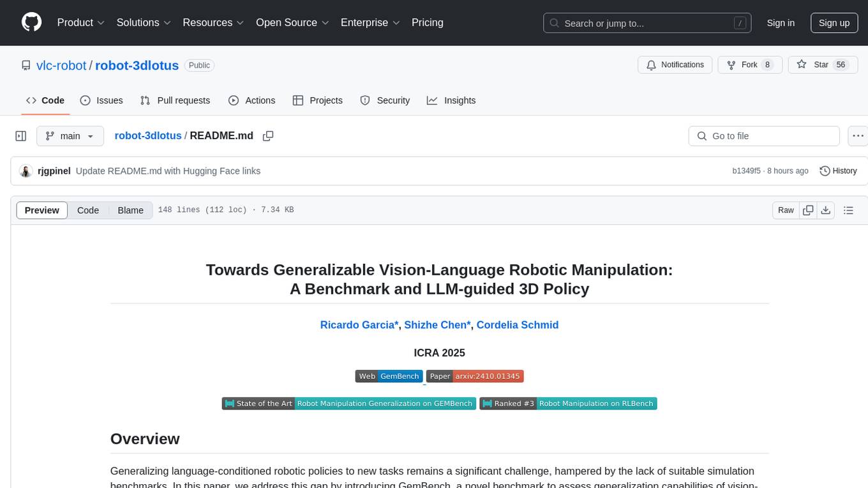Switch to the Code tab

(45, 100)
